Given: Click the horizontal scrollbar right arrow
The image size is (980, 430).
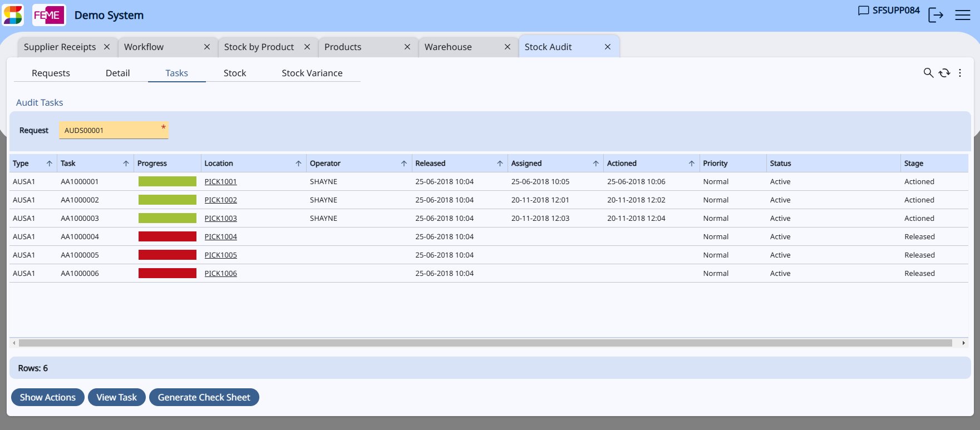Looking at the screenshot, I should 963,343.
